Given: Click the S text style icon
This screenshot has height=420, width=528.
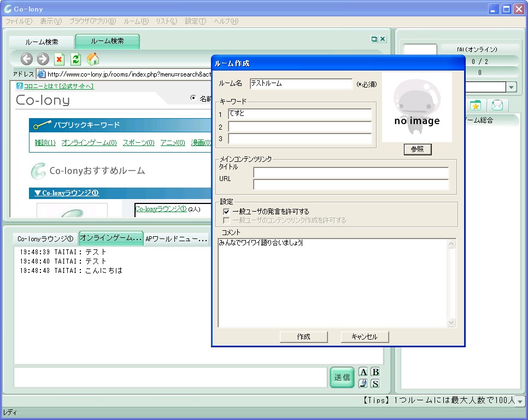Looking at the screenshot, I should click(375, 384).
